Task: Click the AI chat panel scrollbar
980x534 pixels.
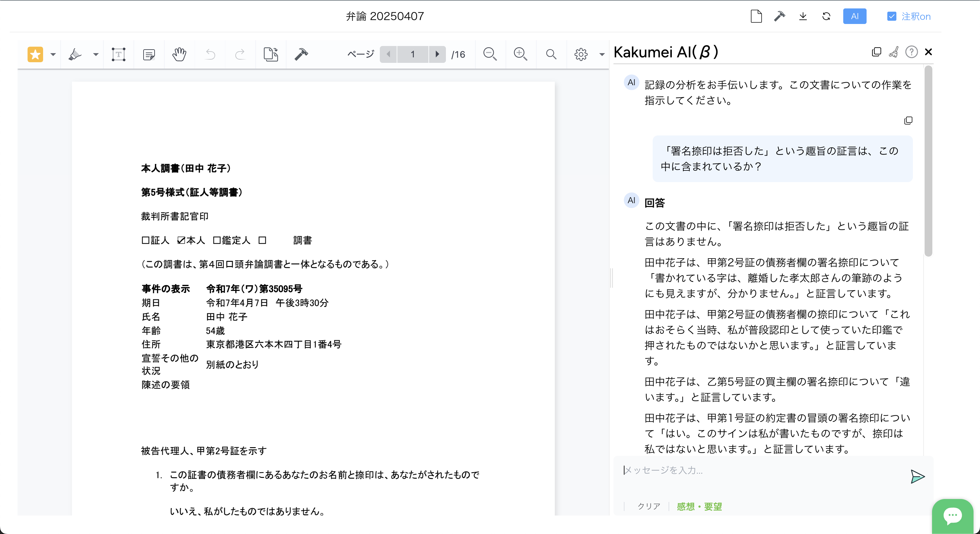Action: 928,161
